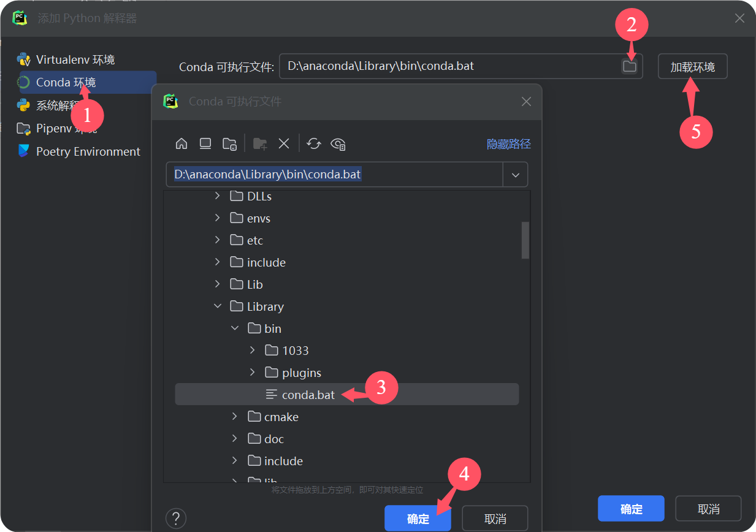Expand the doc folder node

235,439
